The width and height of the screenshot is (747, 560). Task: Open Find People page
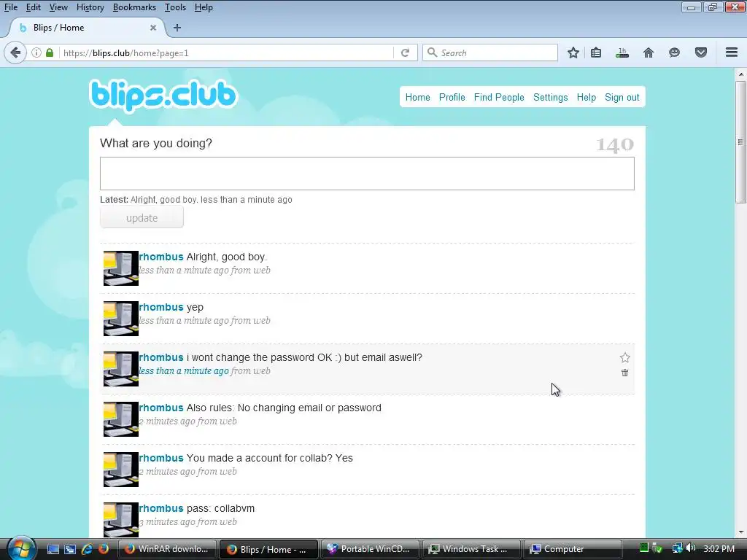499,97
